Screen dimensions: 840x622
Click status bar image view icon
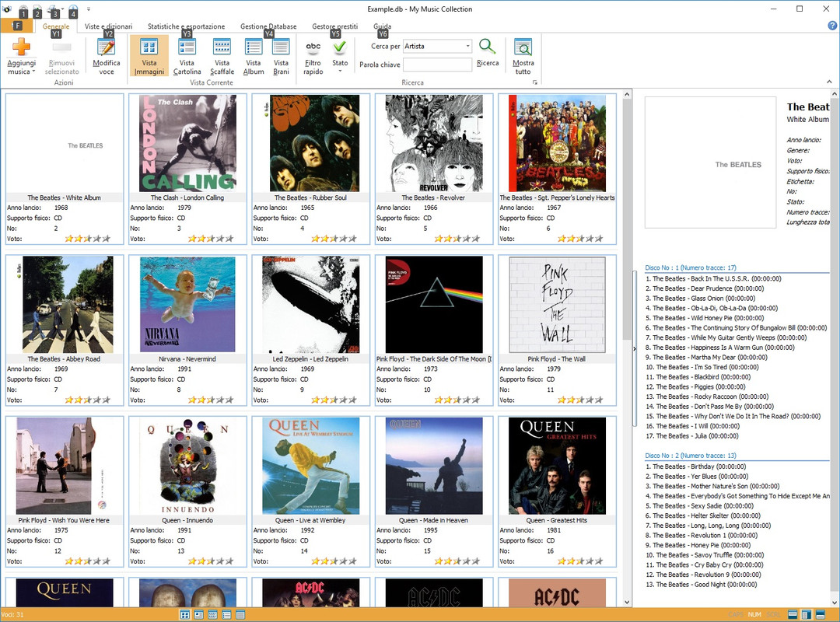point(185,615)
